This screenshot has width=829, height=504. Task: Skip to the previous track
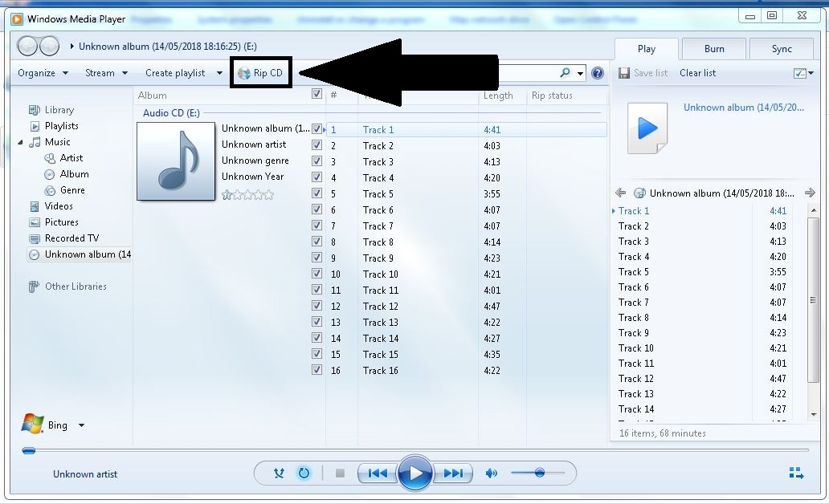(377, 473)
